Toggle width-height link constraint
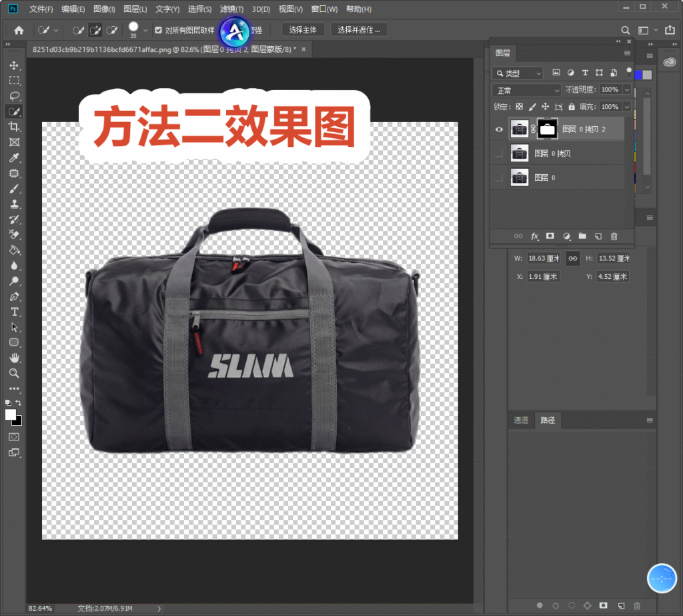The width and height of the screenshot is (683, 616). pos(573,258)
